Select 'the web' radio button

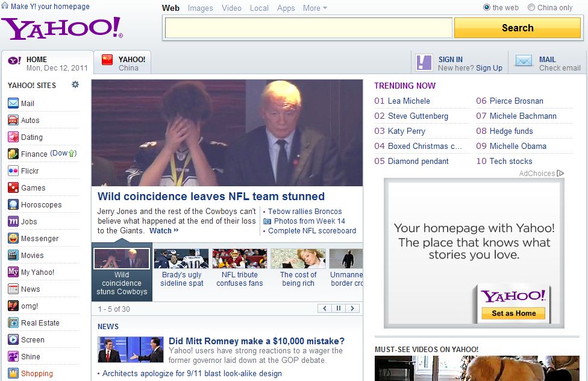(487, 7)
